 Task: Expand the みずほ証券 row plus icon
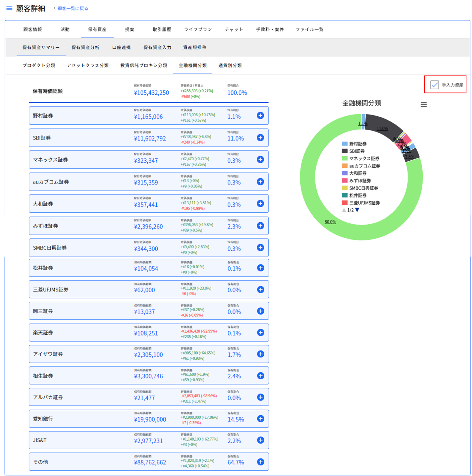(260, 226)
